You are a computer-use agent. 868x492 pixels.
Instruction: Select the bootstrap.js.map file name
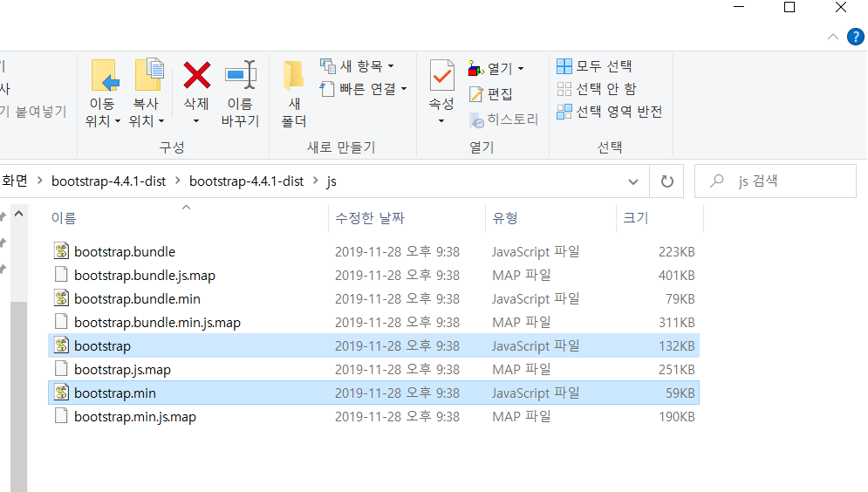(122, 370)
